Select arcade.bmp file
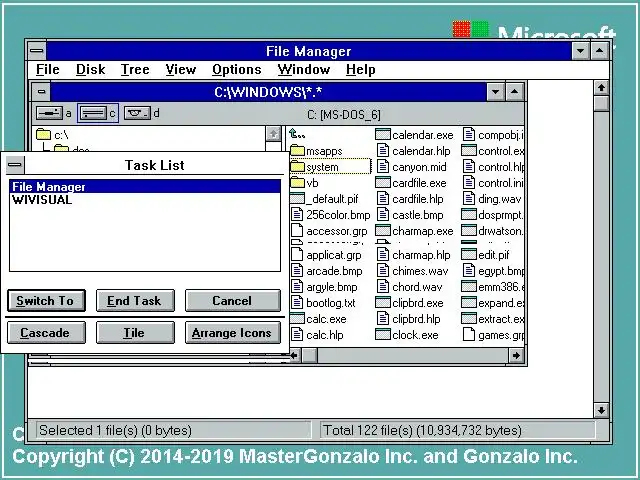Viewport: 640px width, 480px height. pos(327,271)
